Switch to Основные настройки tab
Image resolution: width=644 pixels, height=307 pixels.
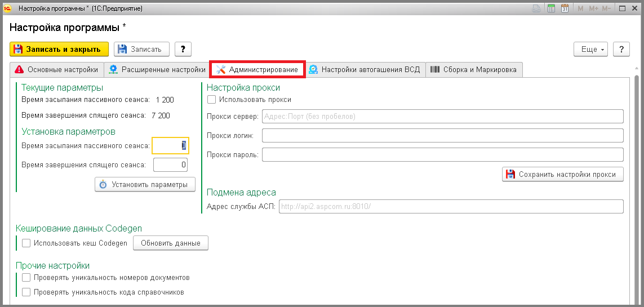(x=57, y=70)
